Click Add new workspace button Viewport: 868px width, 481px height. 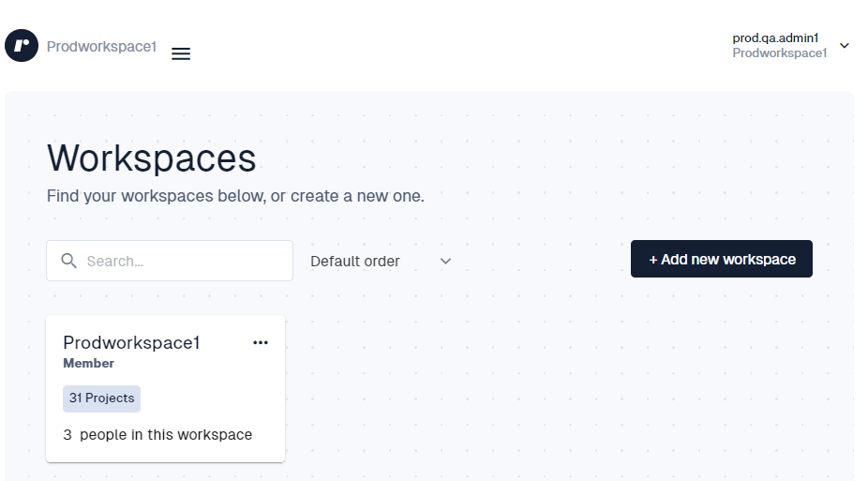tap(722, 259)
